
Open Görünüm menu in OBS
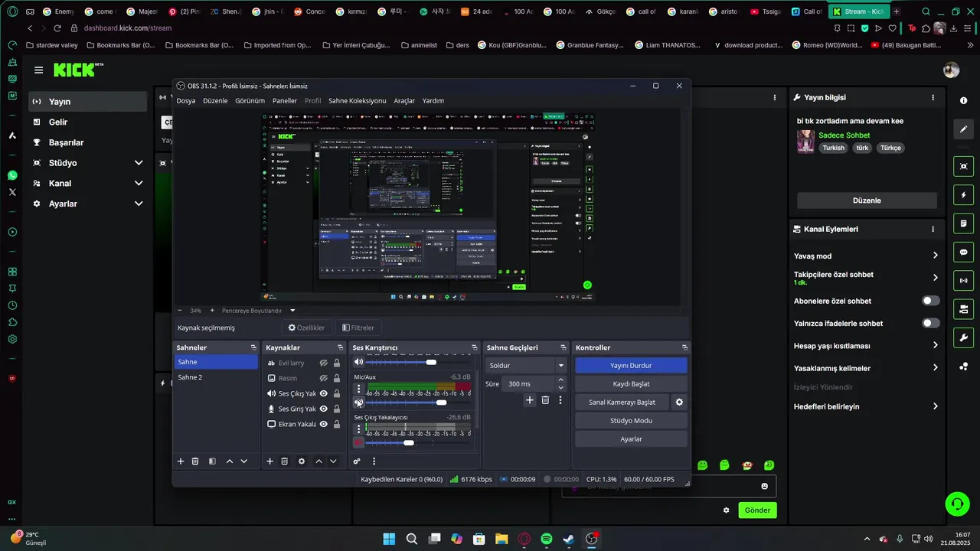[x=250, y=101]
